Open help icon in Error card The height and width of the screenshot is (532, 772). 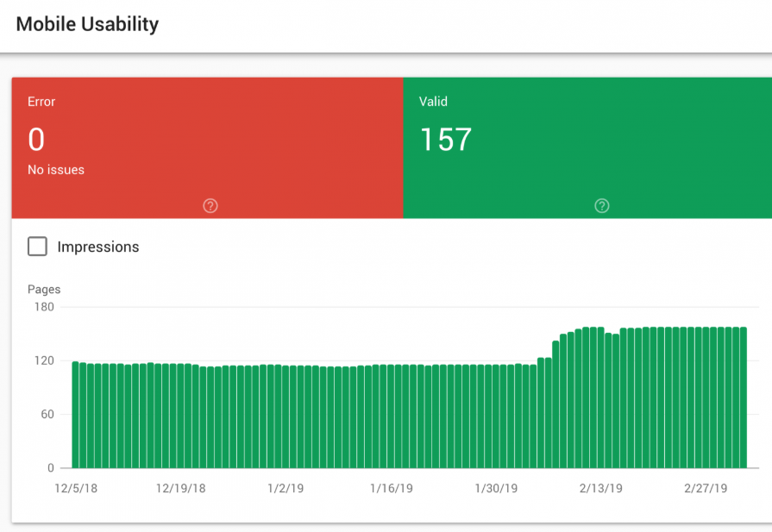pyautogui.click(x=210, y=206)
